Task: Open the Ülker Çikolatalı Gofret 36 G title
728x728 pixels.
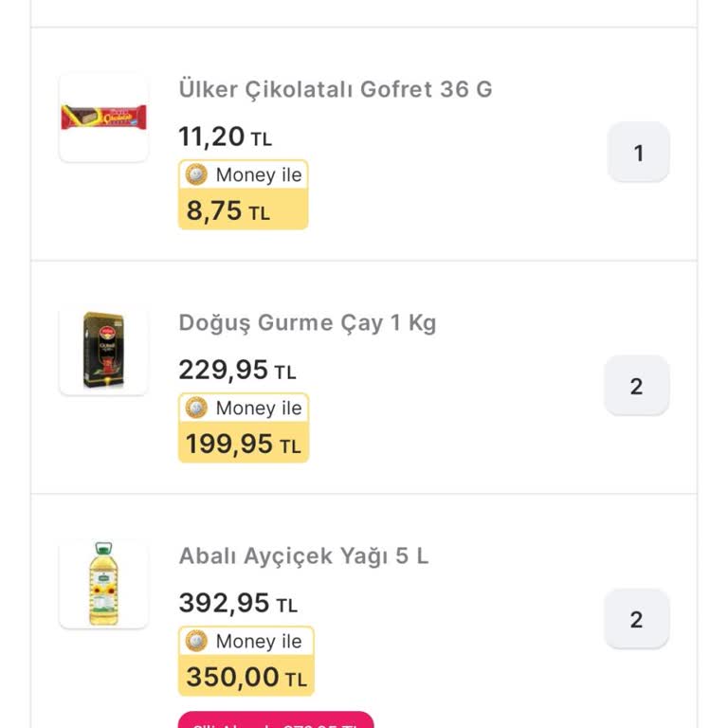Action: tap(336, 89)
